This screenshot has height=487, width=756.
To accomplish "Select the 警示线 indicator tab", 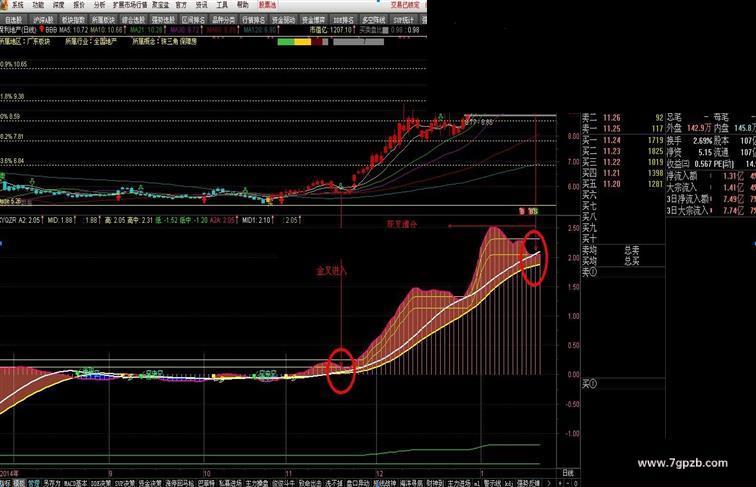I will click(492, 483).
